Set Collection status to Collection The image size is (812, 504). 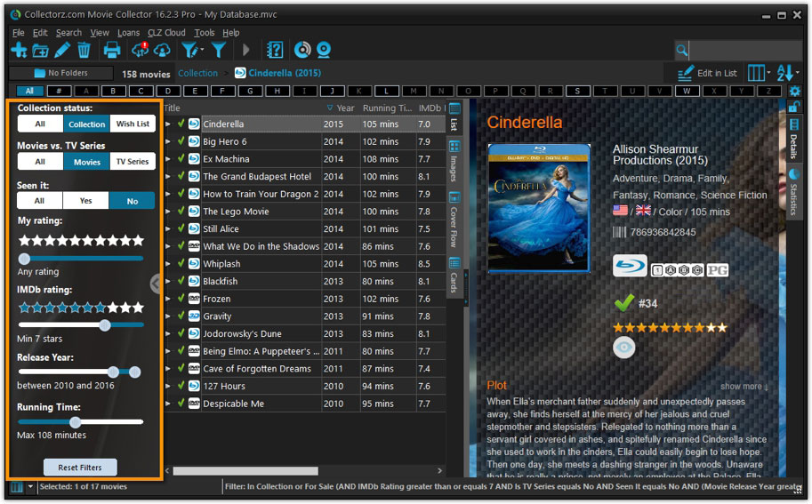[x=86, y=124]
